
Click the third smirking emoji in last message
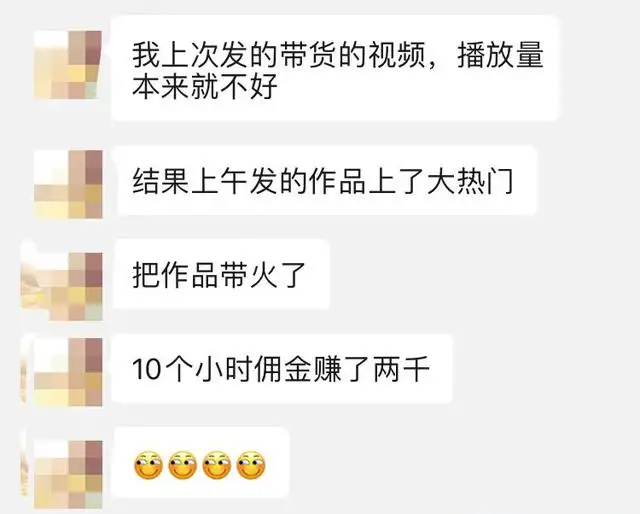[x=217, y=465]
